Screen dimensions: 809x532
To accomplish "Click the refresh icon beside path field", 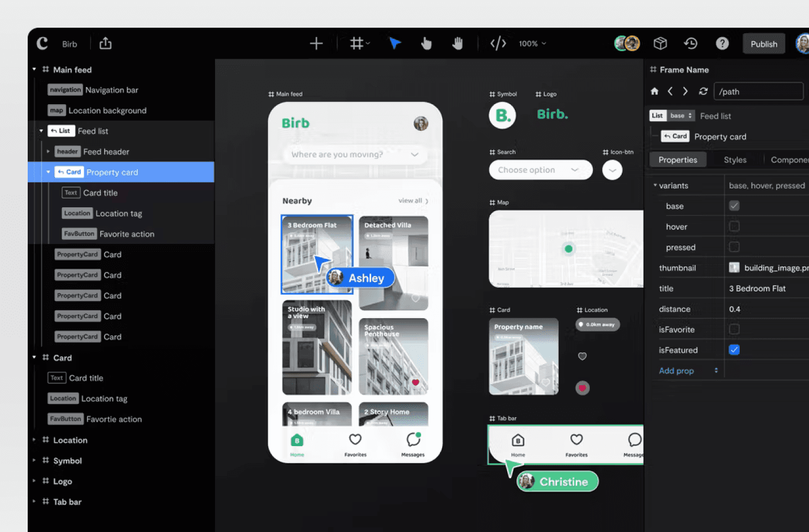I will (703, 91).
